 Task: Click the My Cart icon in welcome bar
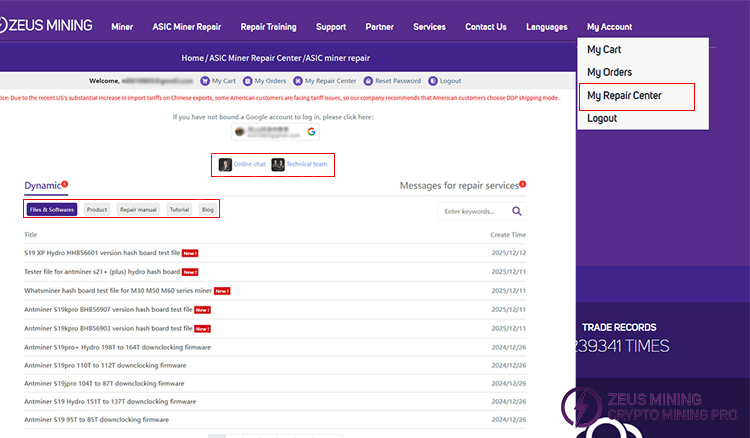[205, 81]
